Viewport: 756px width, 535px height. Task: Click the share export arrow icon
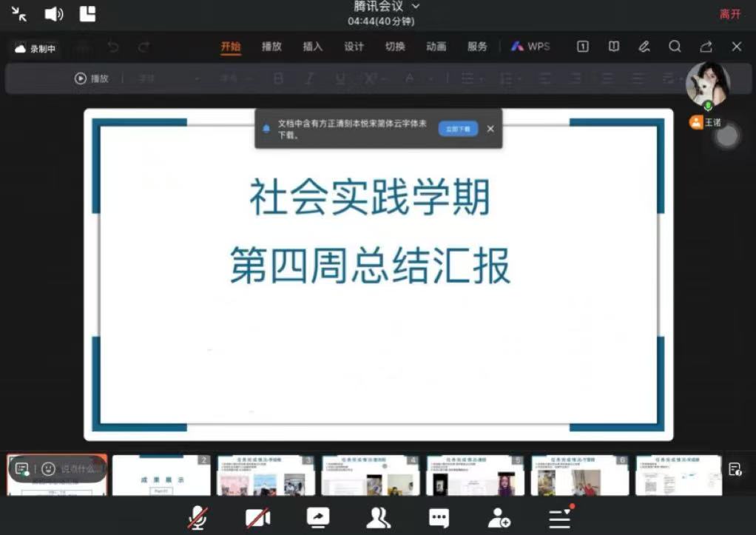(706, 47)
